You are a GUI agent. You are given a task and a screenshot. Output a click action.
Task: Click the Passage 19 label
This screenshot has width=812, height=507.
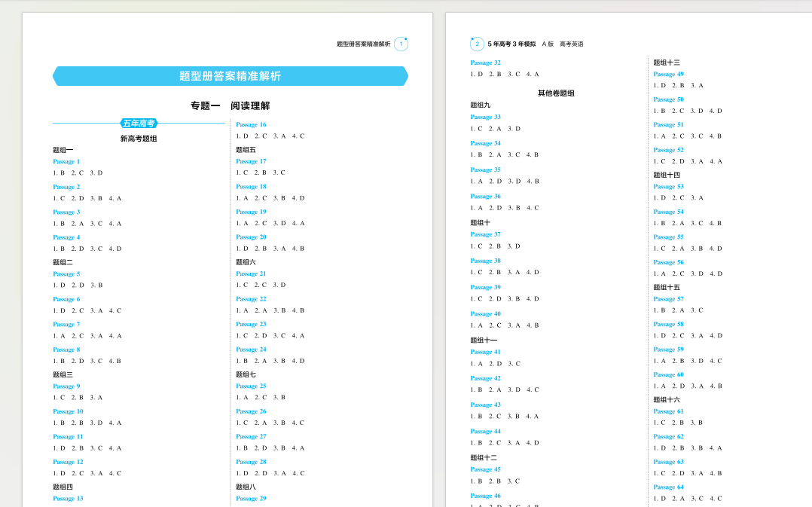click(x=251, y=212)
